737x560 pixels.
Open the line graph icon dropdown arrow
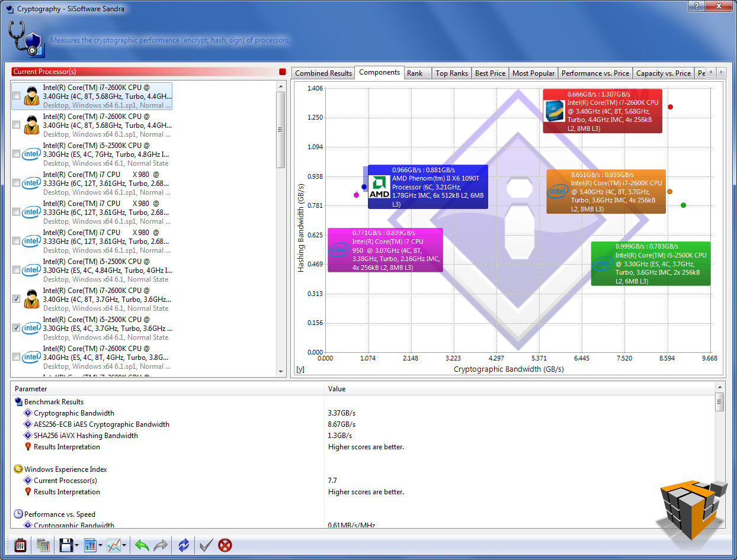pos(124,546)
